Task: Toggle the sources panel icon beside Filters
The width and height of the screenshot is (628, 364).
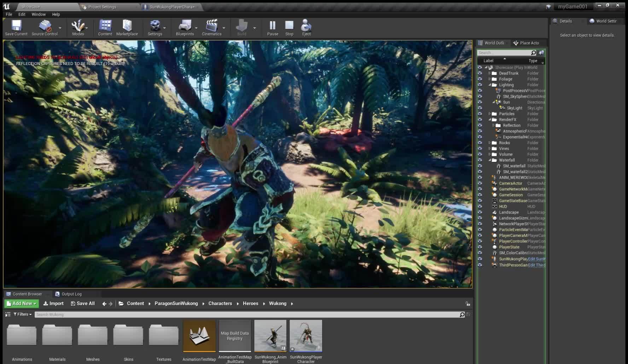Action: [x=8, y=314]
